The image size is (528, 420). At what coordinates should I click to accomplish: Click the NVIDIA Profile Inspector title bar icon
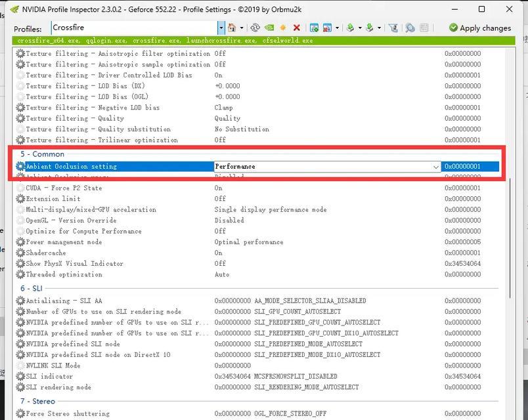(x=14, y=9)
